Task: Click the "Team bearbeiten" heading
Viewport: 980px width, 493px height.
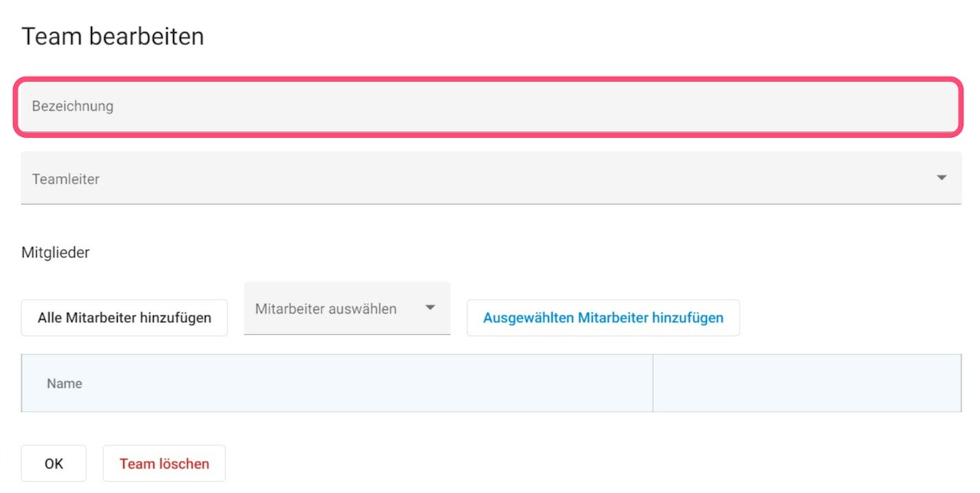Action: pos(113,36)
